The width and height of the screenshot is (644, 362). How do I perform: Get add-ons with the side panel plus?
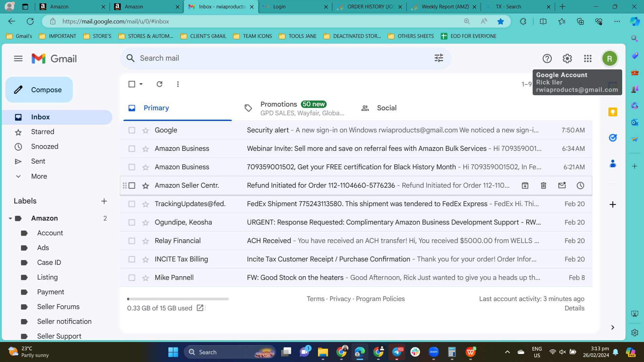pos(613,204)
